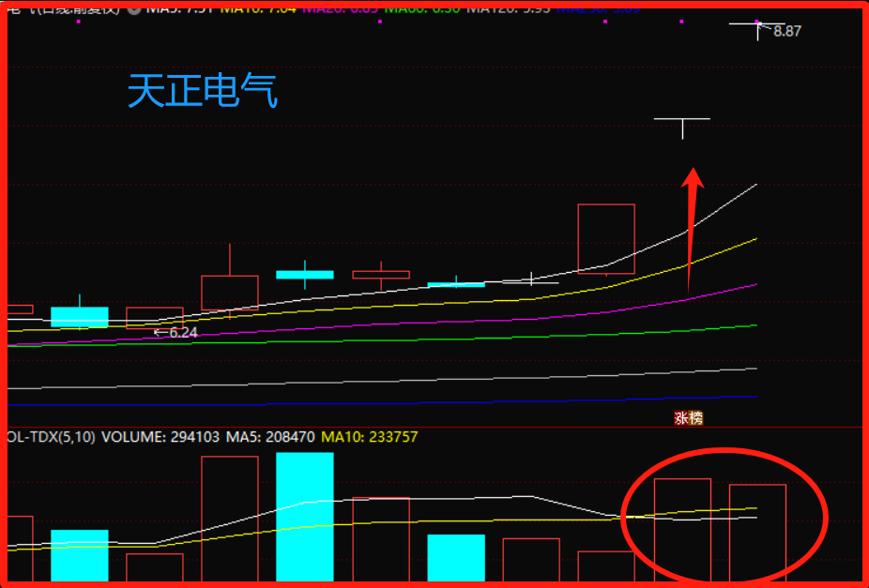Click the MA10: 233757 volume average value
The width and height of the screenshot is (869, 588).
point(370,437)
